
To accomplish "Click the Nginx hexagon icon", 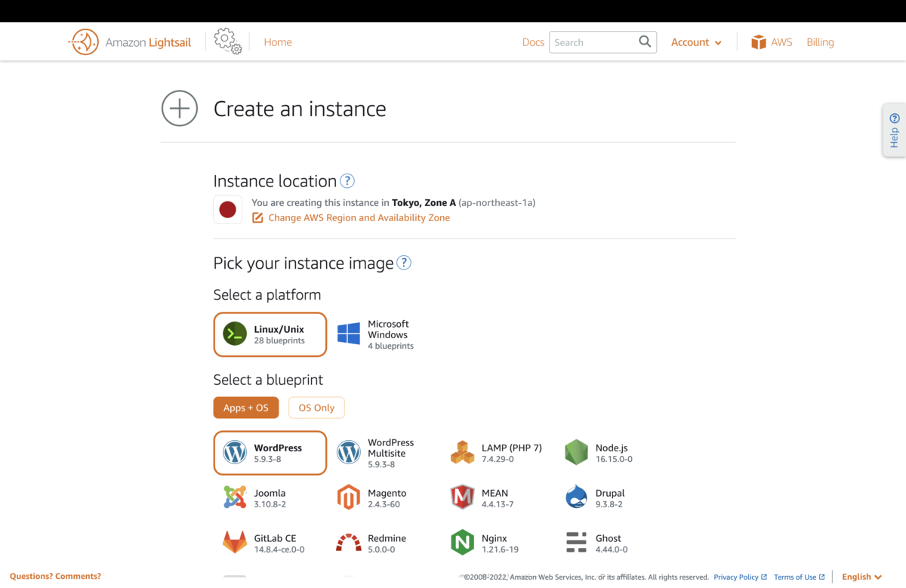I will point(462,543).
